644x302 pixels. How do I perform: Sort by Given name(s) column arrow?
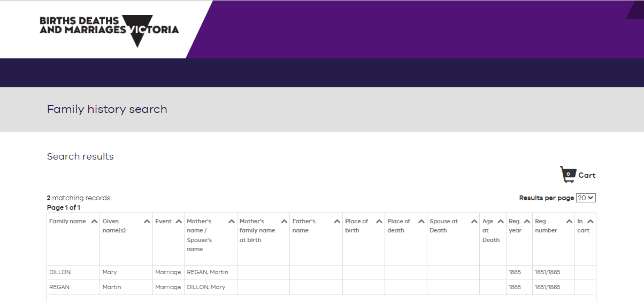(147, 222)
